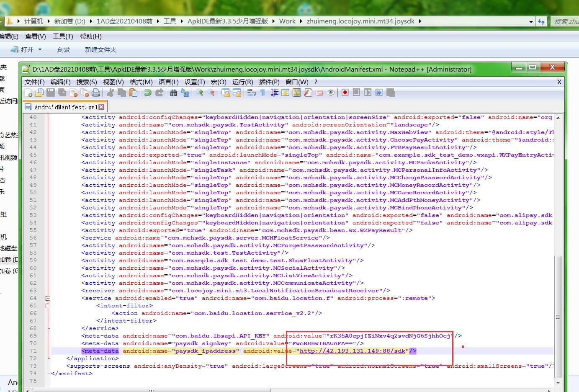Toggle word wrap in toolbar
579x392 pixels.
click(251, 93)
